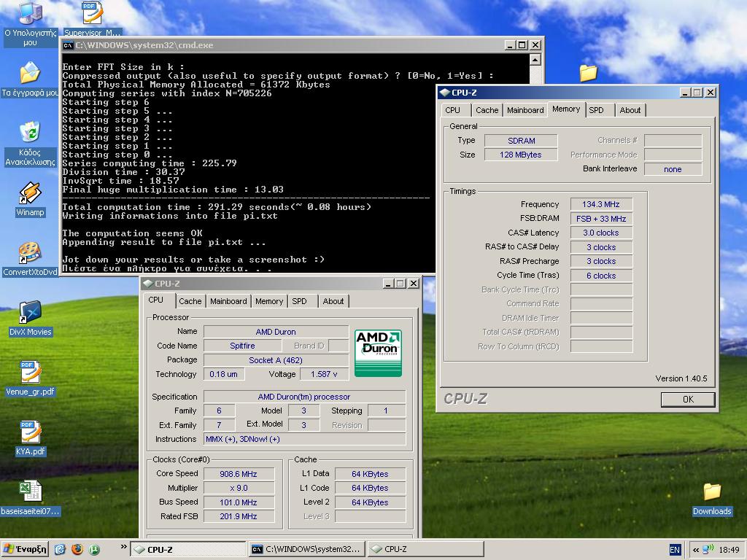747x560 pixels.
Task: Click the Voltage value 1.587 v
Action: point(324,374)
